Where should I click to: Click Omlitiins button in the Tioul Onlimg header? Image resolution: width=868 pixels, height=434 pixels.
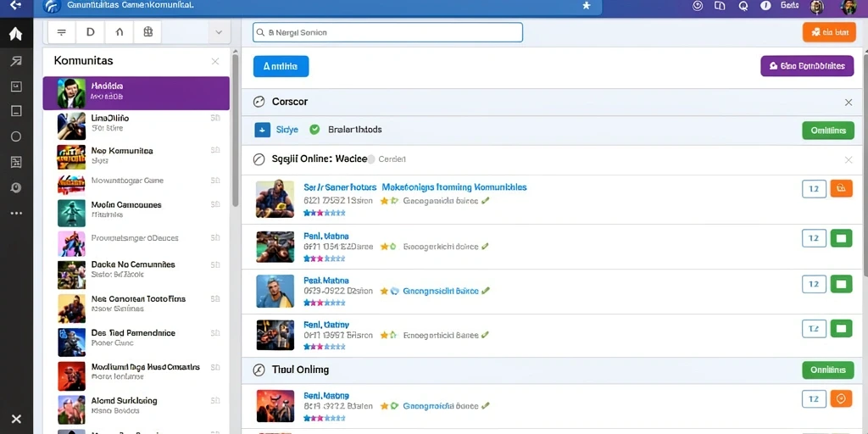828,370
